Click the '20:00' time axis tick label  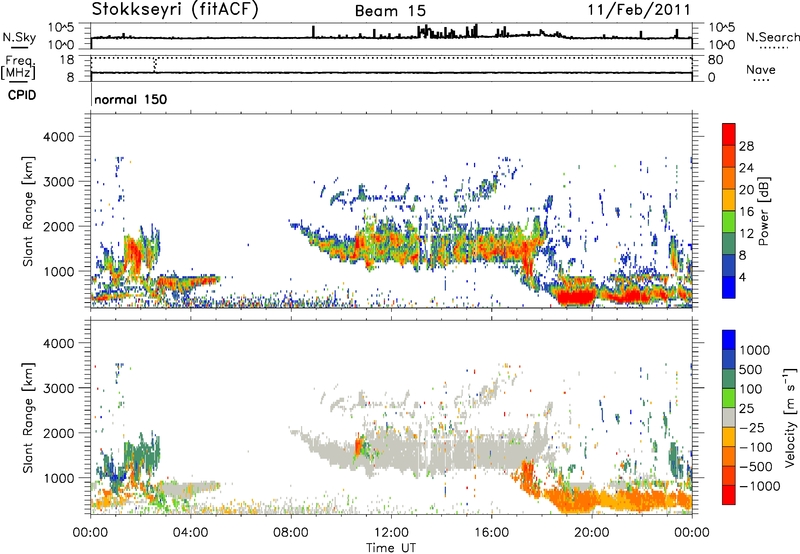(x=592, y=533)
